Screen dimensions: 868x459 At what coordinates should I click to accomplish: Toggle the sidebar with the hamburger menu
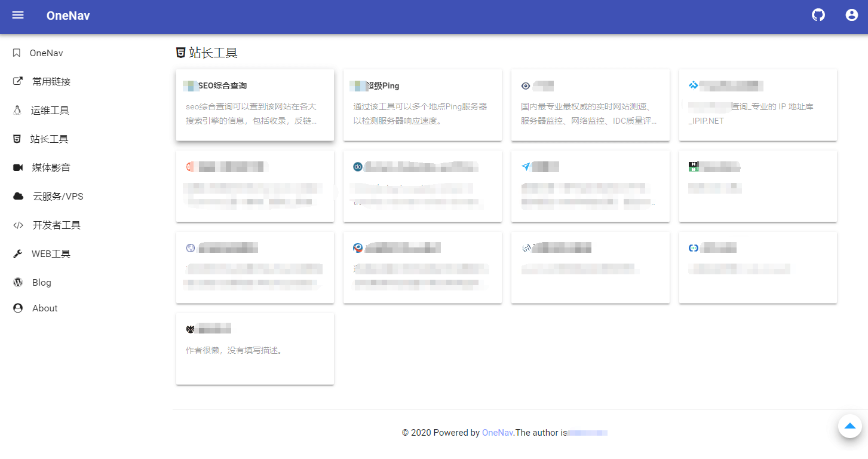[17, 15]
